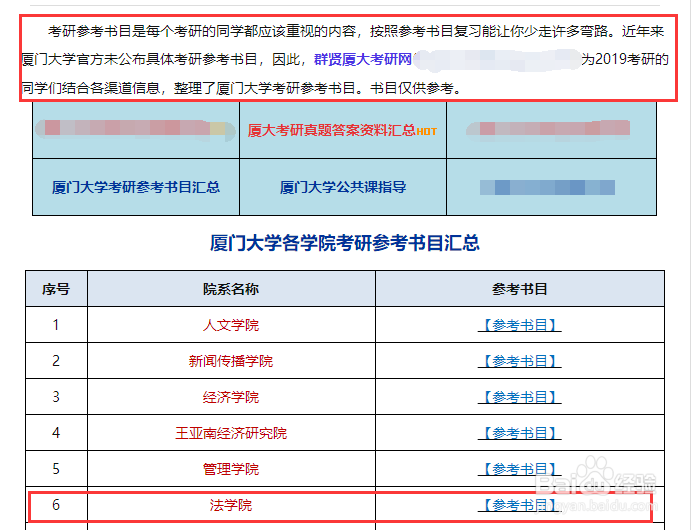Open 参考书目 link for 法学院 row

click(520, 505)
